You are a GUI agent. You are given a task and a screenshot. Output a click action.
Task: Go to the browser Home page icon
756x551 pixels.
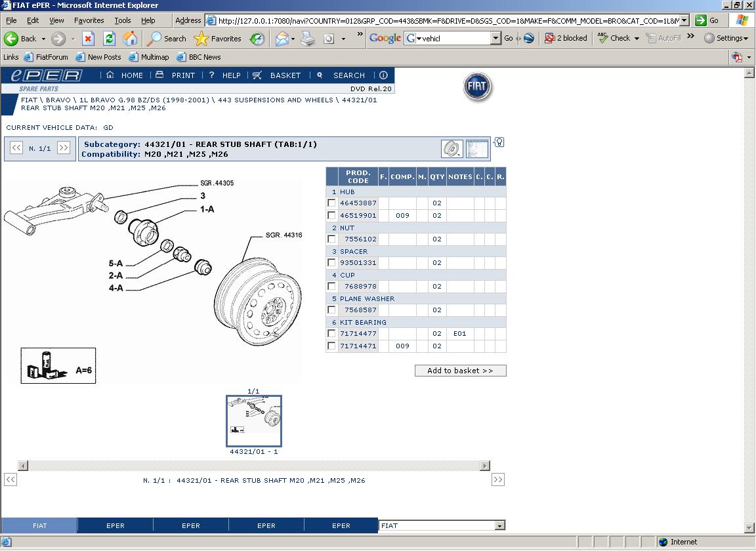pyautogui.click(x=130, y=39)
